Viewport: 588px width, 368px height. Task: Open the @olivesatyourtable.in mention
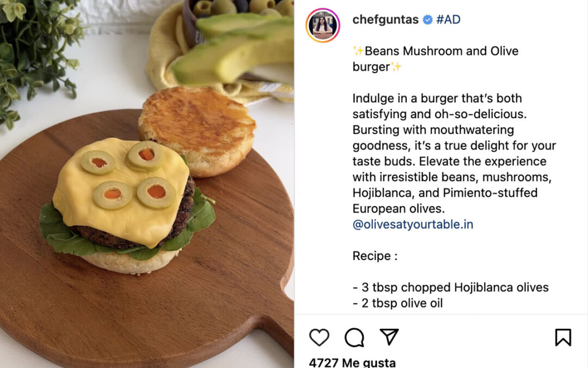click(413, 225)
